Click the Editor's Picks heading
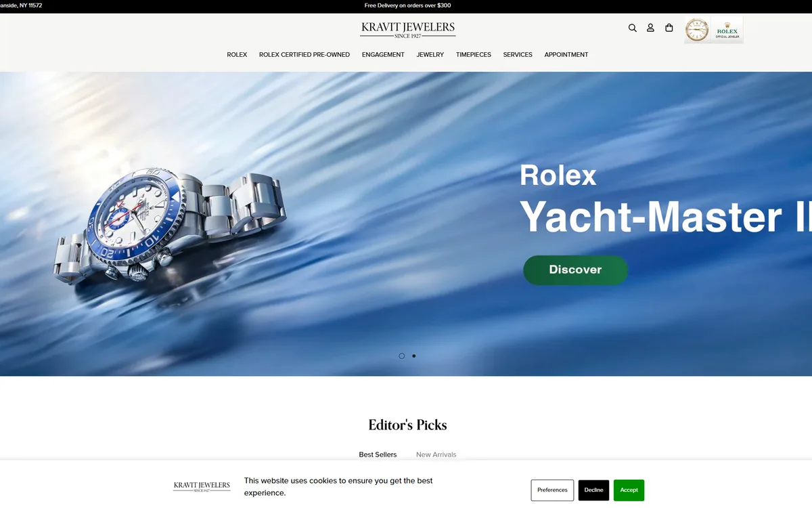Viewport: 812px width, 508px height. (x=407, y=425)
